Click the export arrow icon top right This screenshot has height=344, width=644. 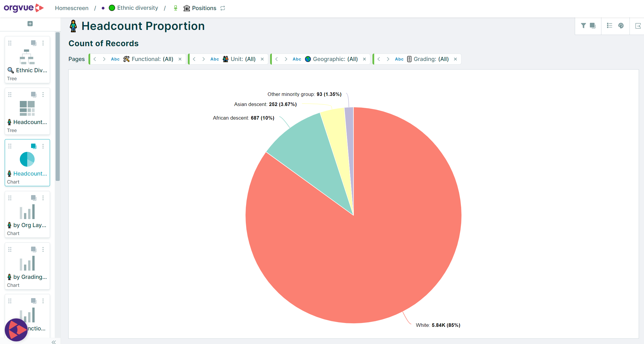click(x=638, y=26)
